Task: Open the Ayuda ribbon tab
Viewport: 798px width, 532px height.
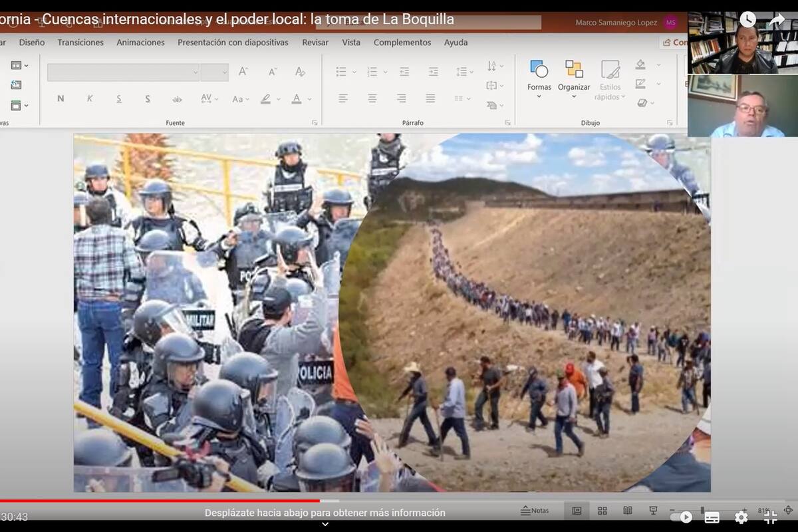Action: [456, 42]
